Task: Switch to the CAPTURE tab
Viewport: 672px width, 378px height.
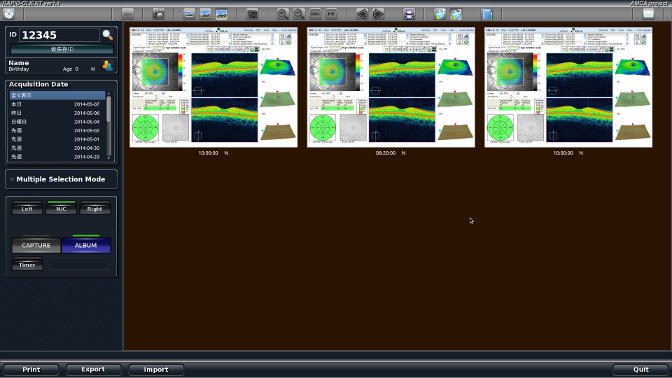Action: click(x=36, y=246)
